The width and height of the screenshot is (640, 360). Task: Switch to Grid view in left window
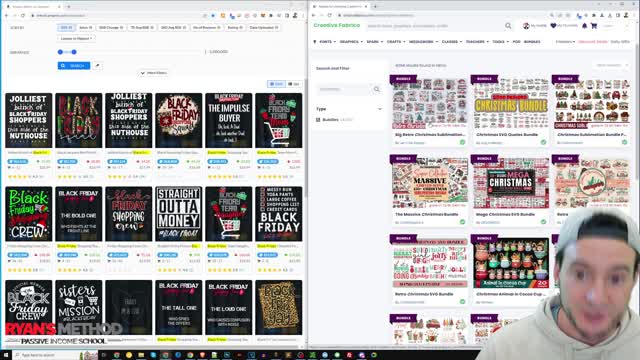[x=276, y=84]
